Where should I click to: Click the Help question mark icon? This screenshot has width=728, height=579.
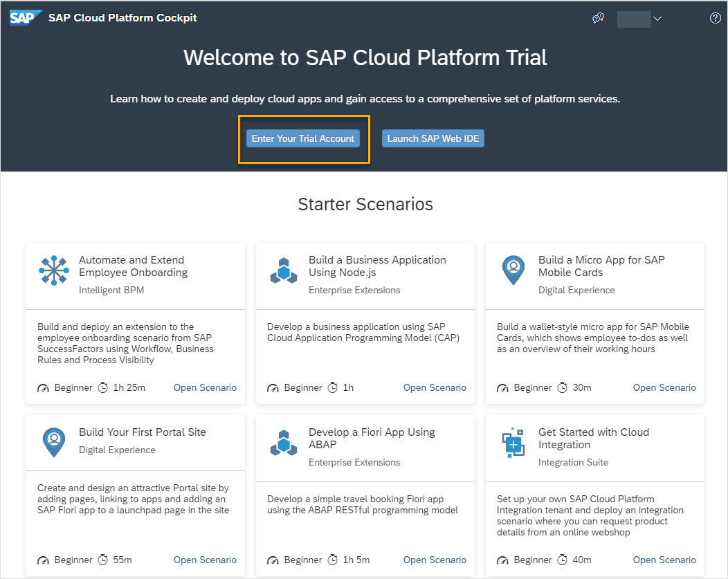coord(715,17)
